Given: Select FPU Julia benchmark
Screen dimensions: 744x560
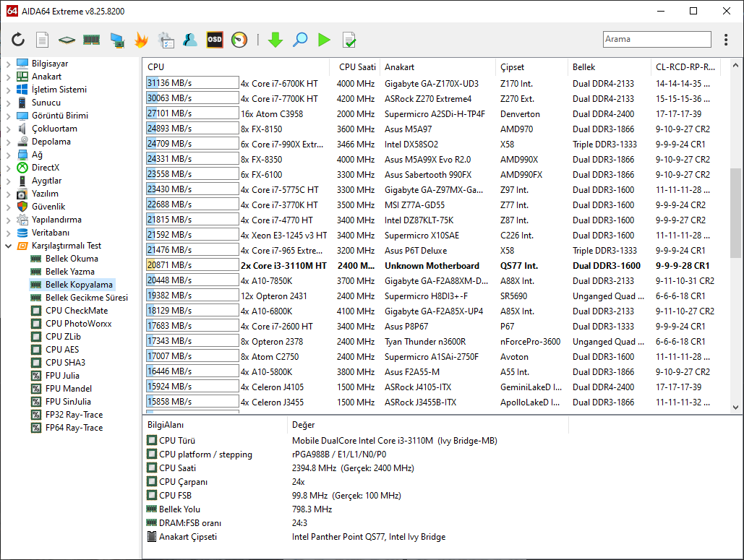Looking at the screenshot, I should 62,376.
